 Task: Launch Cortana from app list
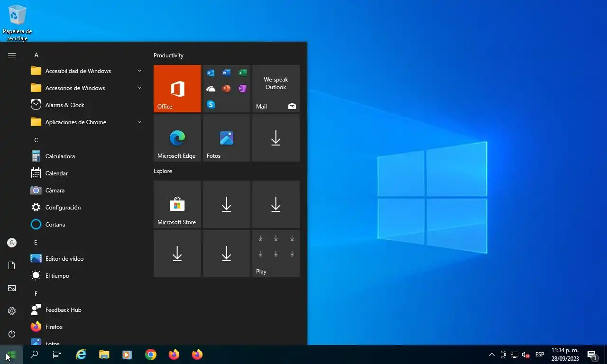click(86, 225)
